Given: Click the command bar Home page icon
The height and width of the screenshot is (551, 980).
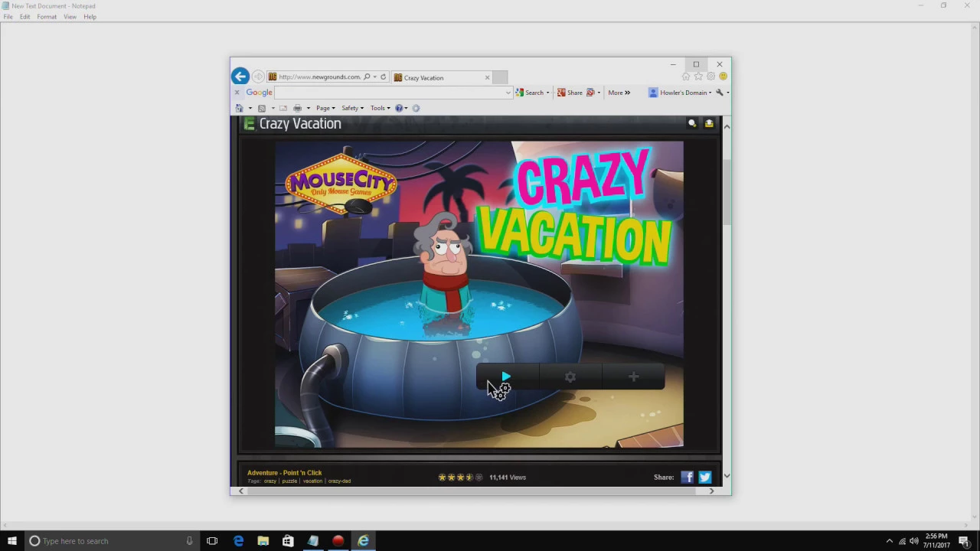Looking at the screenshot, I should [240, 108].
